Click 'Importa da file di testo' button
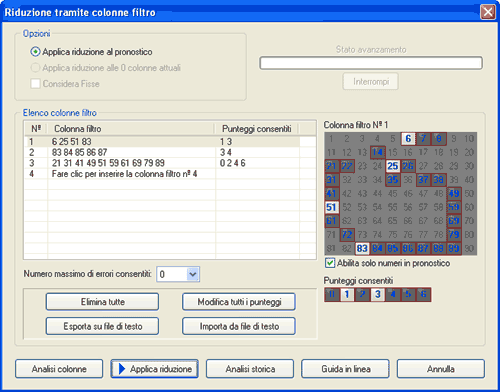This screenshot has width=500, height=392. pyautogui.click(x=239, y=326)
